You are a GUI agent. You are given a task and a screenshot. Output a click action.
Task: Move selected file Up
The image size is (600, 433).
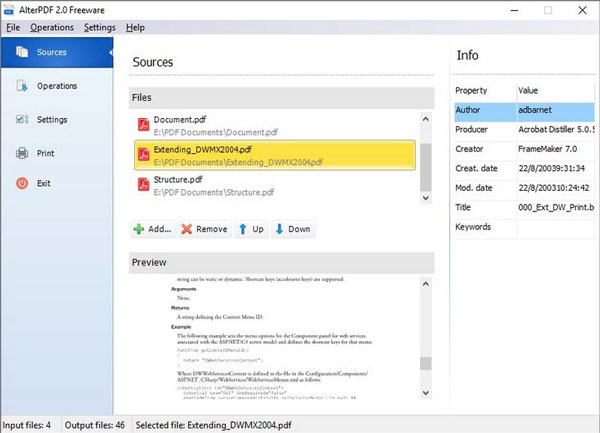[251, 229]
